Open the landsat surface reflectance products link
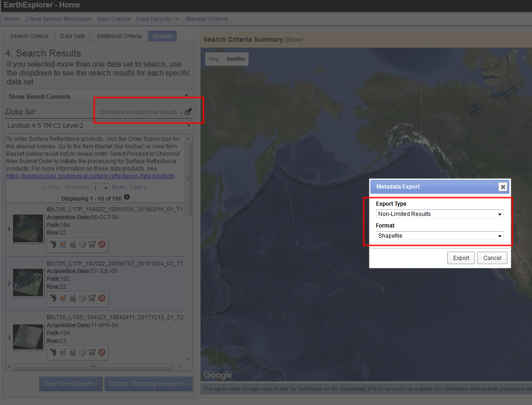This screenshot has height=405, width=532. pyautogui.click(x=90, y=176)
